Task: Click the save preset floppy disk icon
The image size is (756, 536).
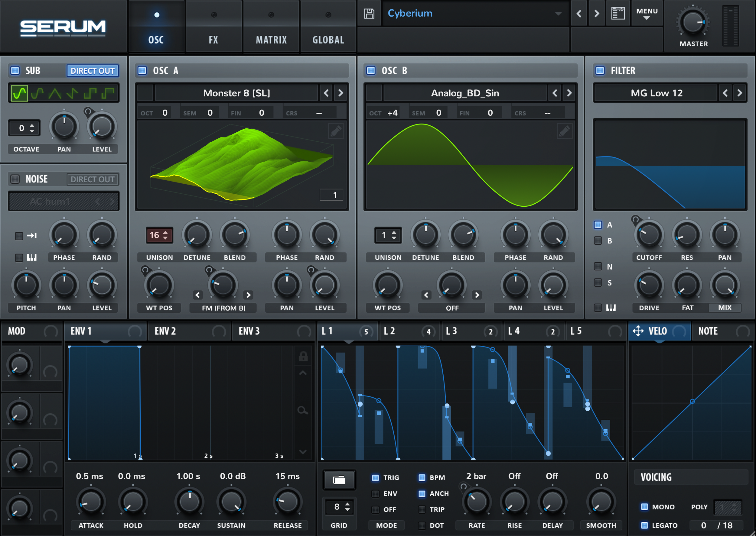Action: 369,14
